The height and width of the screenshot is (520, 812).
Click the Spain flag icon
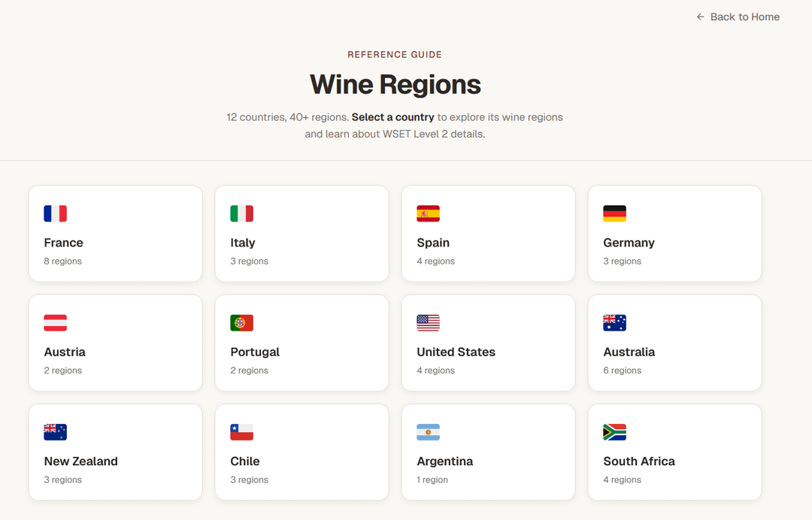click(428, 213)
